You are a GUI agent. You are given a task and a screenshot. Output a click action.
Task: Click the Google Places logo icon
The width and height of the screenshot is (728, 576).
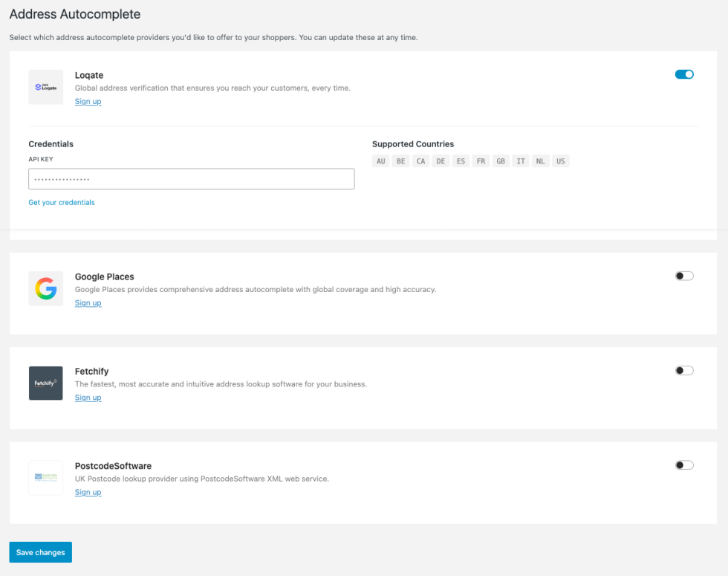(46, 288)
